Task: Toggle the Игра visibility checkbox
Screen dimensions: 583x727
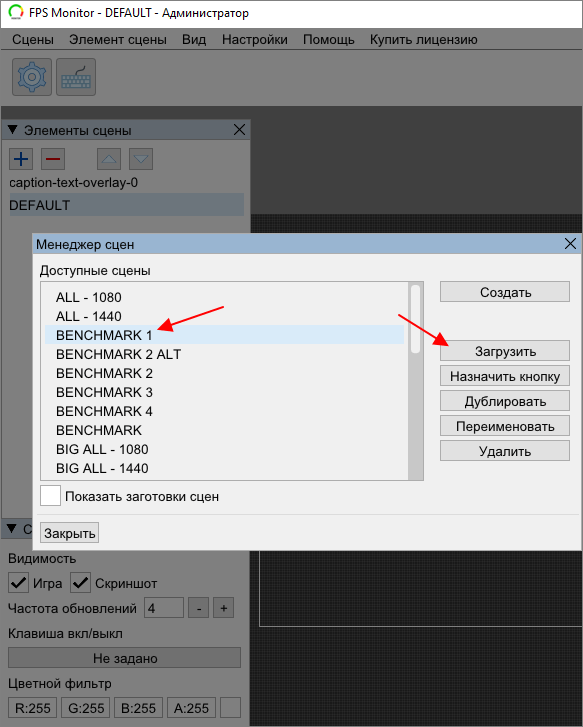Action: coord(18,583)
